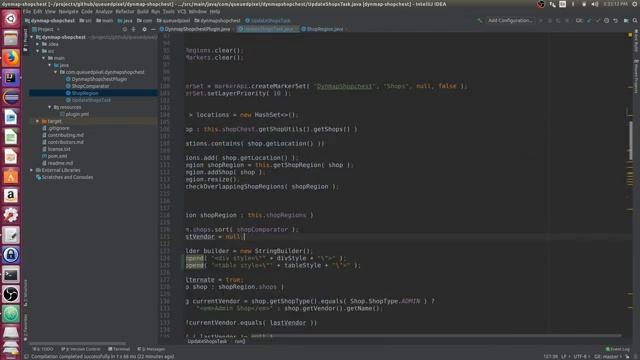The image size is (640, 360).
Task: Click the VCS Update Project icon
Action: (589, 20)
